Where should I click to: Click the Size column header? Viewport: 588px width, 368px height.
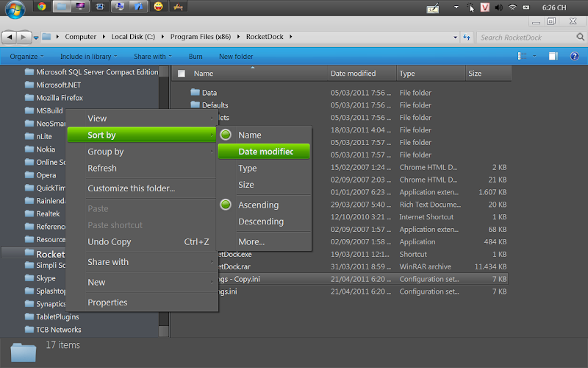tap(489, 74)
